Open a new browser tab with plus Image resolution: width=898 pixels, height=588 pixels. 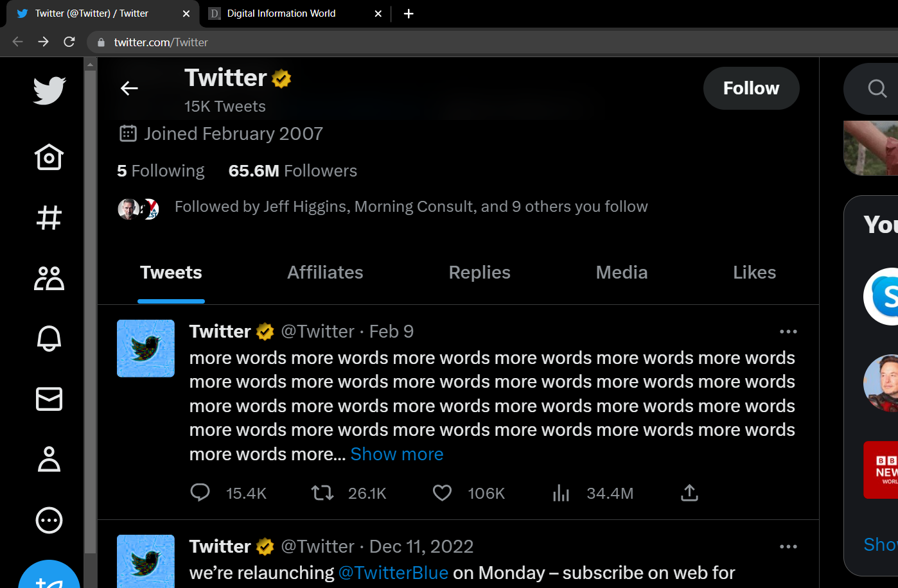click(x=409, y=13)
